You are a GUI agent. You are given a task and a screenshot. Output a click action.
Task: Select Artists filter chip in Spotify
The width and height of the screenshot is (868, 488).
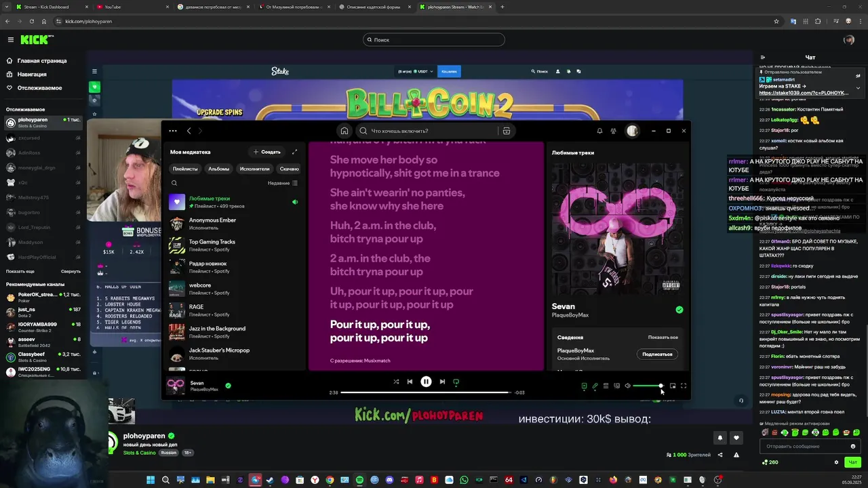coord(254,169)
